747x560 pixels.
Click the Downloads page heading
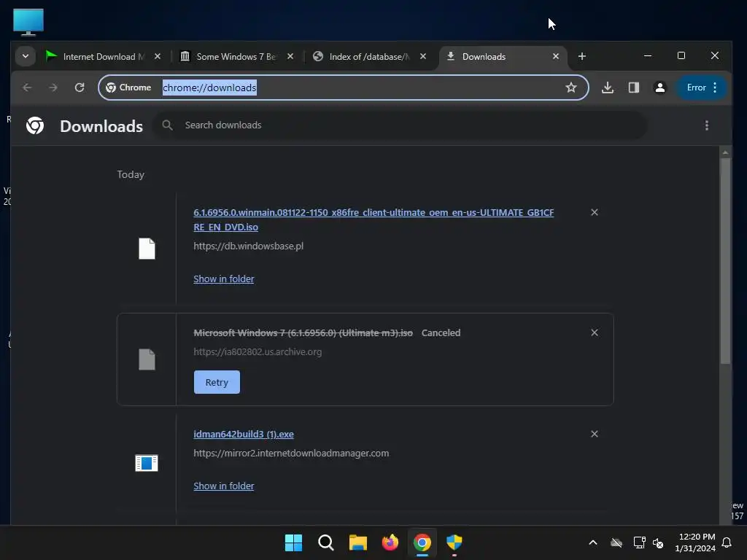101,125
